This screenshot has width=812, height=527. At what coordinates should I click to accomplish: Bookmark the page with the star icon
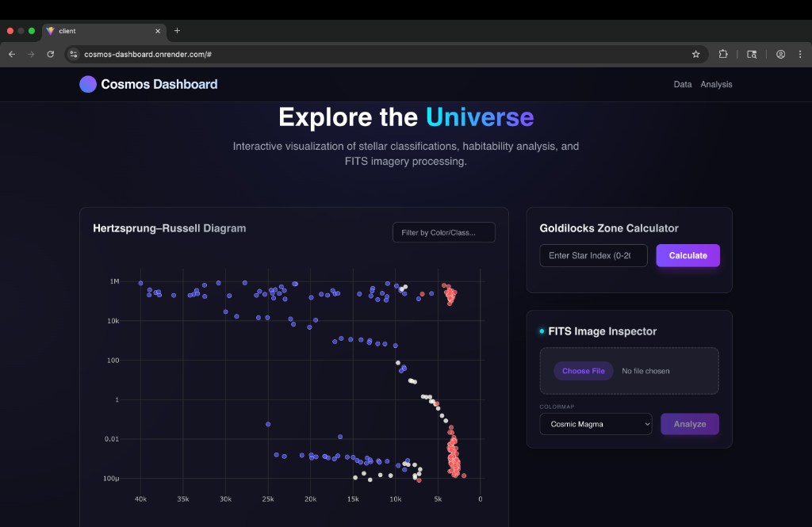[696, 54]
